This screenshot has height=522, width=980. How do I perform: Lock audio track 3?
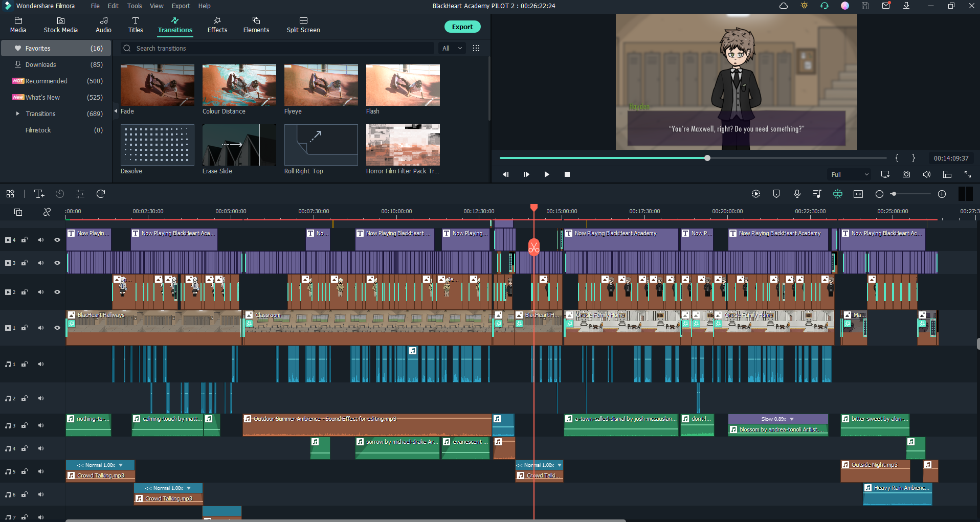(x=24, y=425)
